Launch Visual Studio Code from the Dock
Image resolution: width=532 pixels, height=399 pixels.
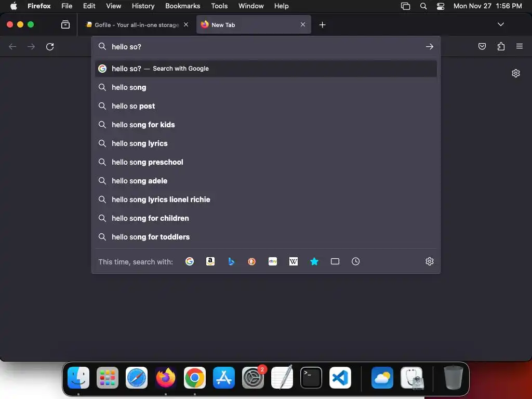tap(340, 378)
